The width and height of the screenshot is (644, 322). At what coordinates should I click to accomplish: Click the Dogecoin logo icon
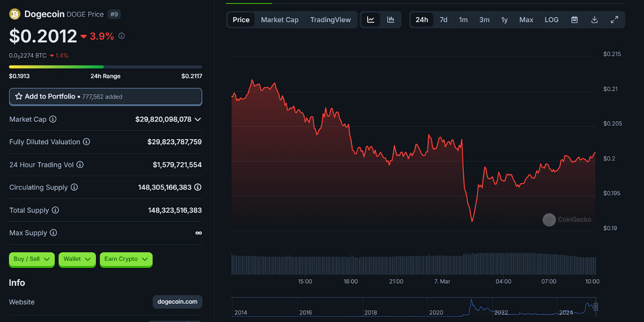point(14,14)
